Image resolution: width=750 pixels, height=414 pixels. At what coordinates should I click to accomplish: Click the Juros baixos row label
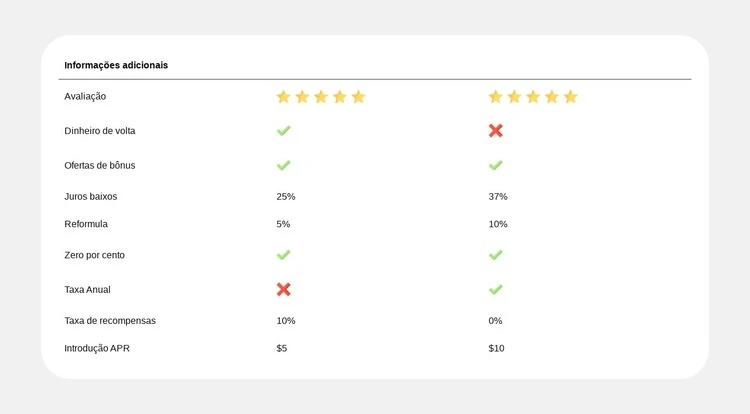(90, 196)
